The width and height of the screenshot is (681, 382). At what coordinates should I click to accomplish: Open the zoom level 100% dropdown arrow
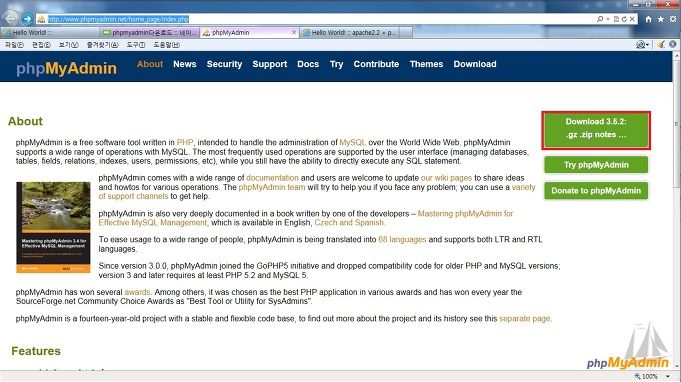tap(668, 376)
